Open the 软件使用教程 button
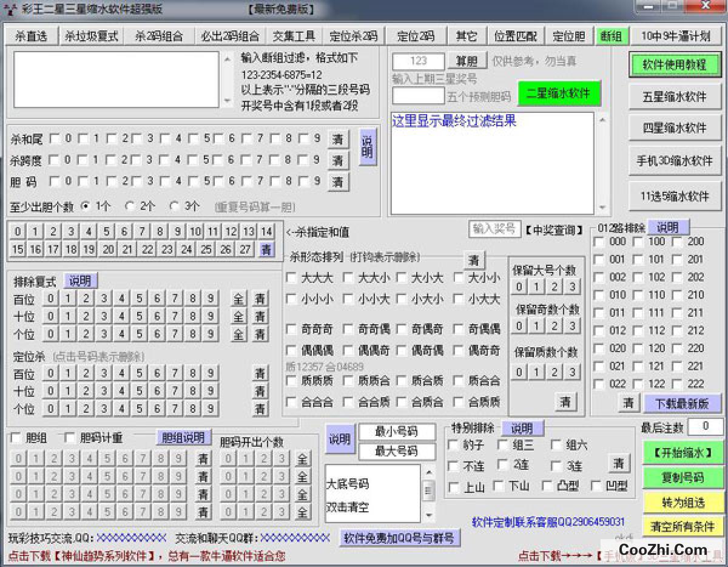The image size is (728, 567). pyautogui.click(x=674, y=65)
